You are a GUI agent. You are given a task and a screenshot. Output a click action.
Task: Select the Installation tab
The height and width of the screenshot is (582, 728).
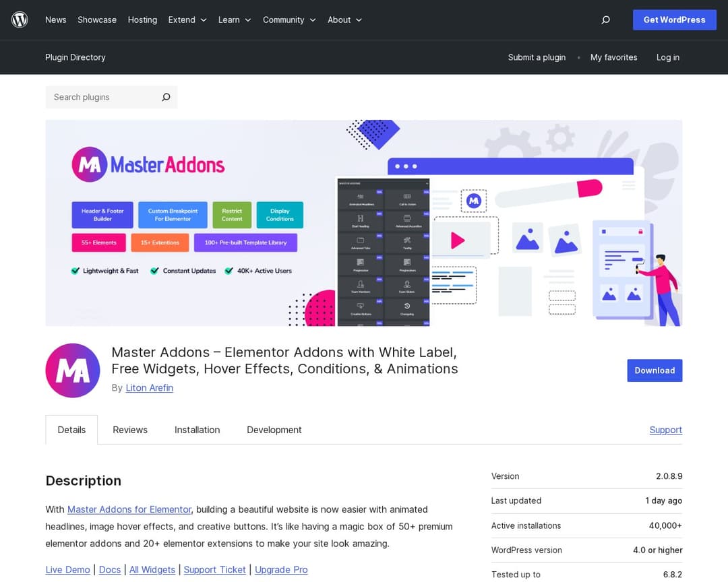(x=197, y=430)
